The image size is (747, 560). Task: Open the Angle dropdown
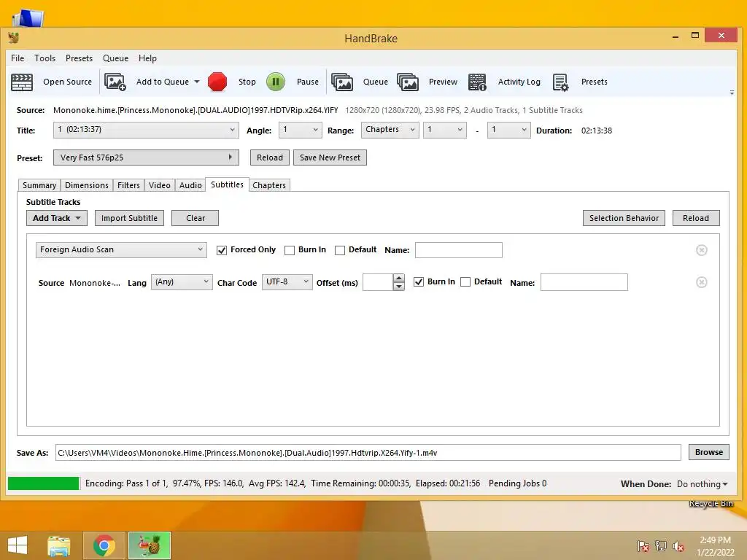pyautogui.click(x=300, y=130)
